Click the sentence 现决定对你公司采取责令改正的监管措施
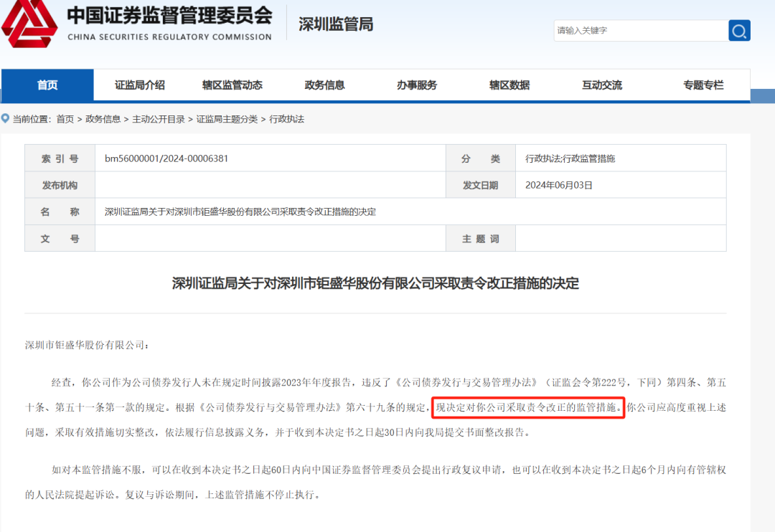This screenshot has height=532, width=775. [528, 407]
